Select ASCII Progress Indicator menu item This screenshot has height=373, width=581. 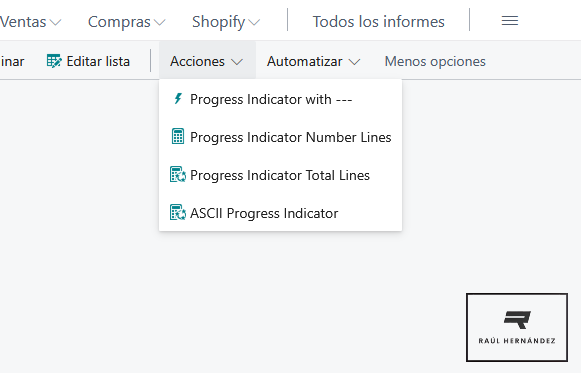click(280, 213)
